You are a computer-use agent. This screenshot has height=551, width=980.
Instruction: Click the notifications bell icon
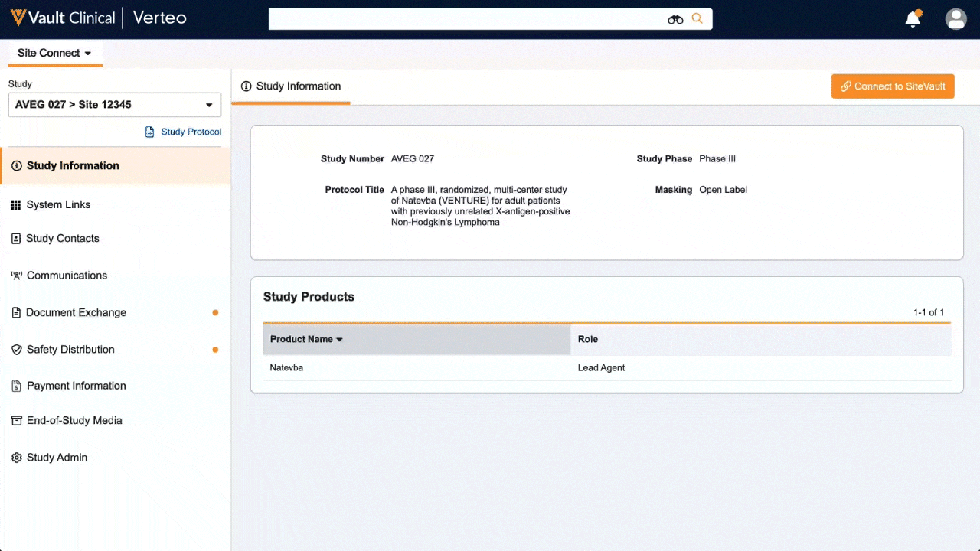tap(913, 19)
